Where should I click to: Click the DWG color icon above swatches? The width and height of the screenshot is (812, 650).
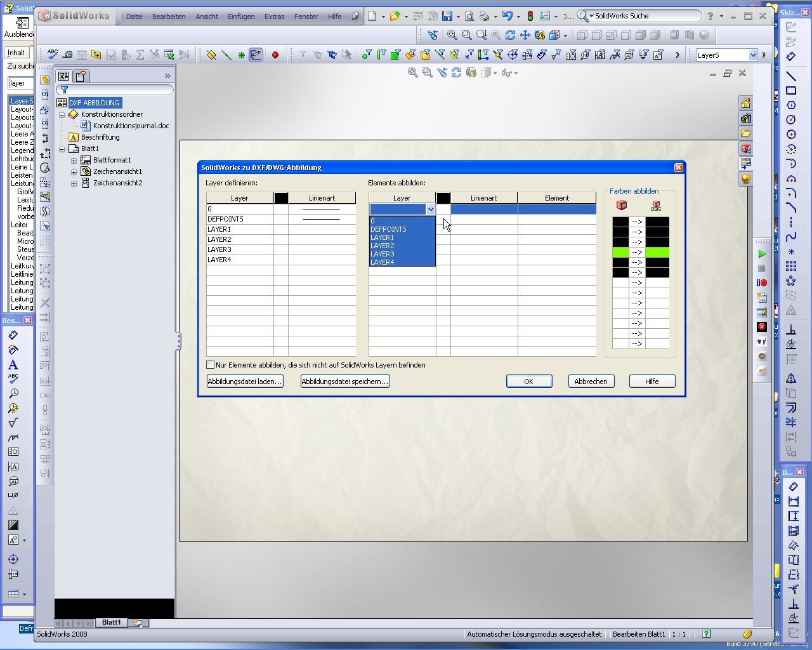(656, 205)
